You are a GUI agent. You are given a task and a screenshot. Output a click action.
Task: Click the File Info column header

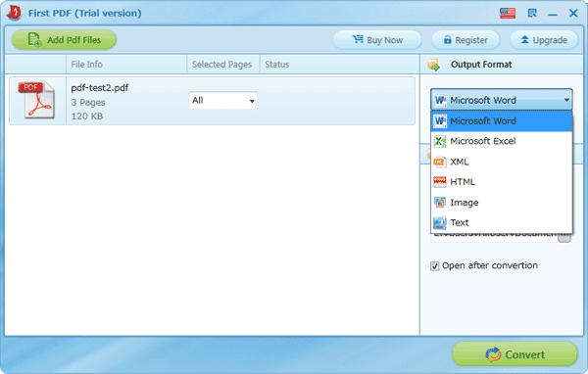tap(126, 64)
